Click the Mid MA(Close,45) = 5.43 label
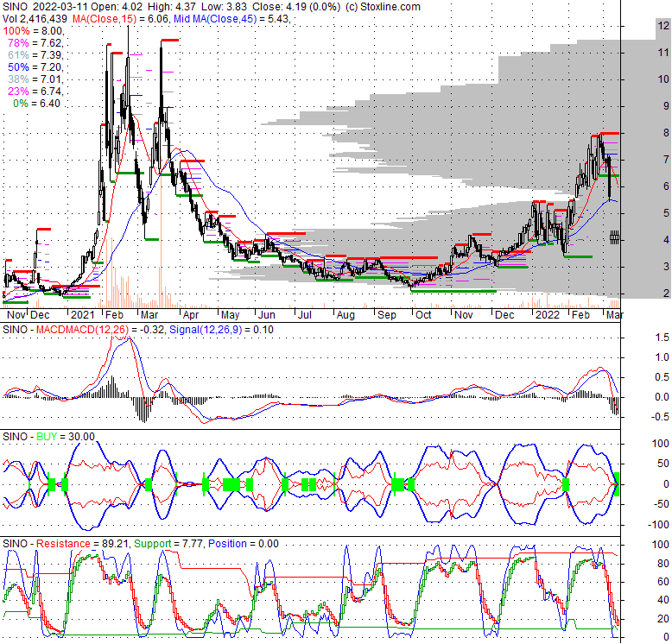Viewport: 672px width, 644px height. (231, 19)
